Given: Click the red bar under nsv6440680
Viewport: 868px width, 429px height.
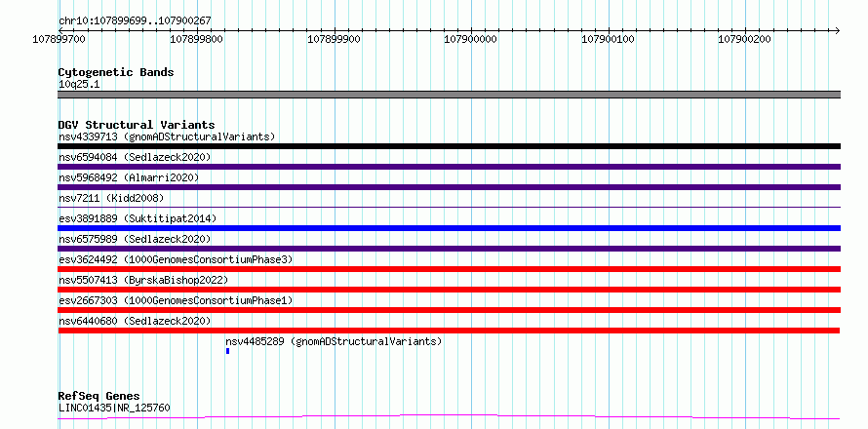Looking at the screenshot, I should 449,331.
